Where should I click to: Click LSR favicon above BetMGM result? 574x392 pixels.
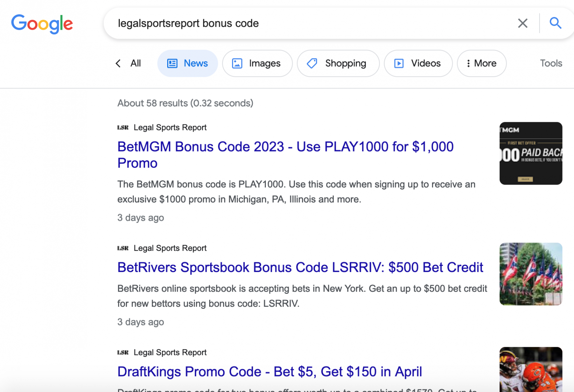point(123,128)
